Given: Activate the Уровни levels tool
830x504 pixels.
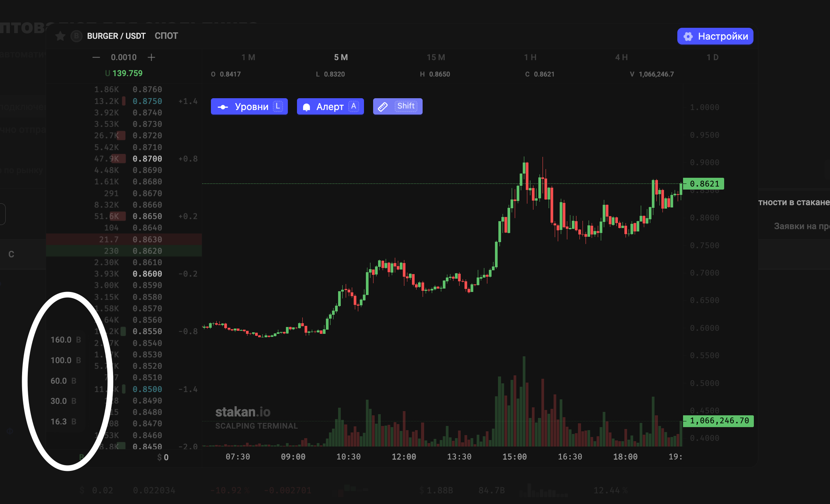Looking at the screenshot, I should pos(249,107).
